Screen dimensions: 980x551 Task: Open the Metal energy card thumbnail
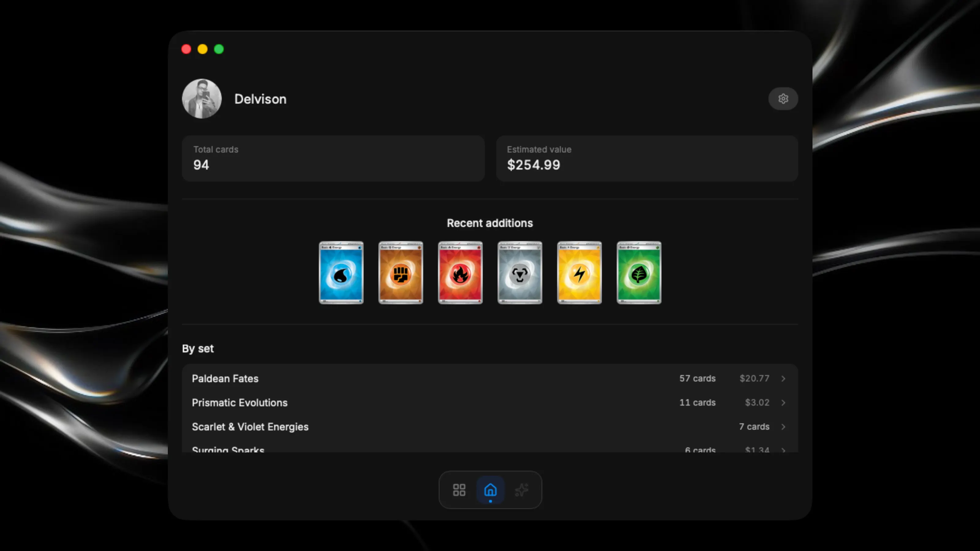coord(520,273)
